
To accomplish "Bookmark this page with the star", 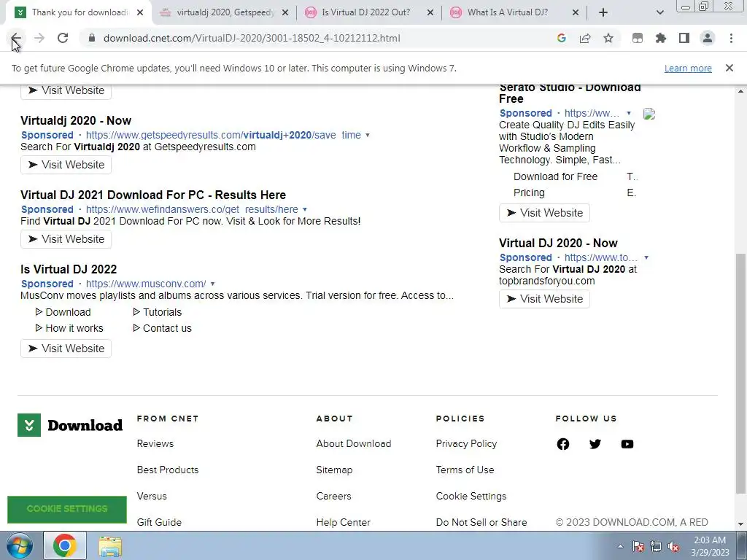I will click(608, 38).
